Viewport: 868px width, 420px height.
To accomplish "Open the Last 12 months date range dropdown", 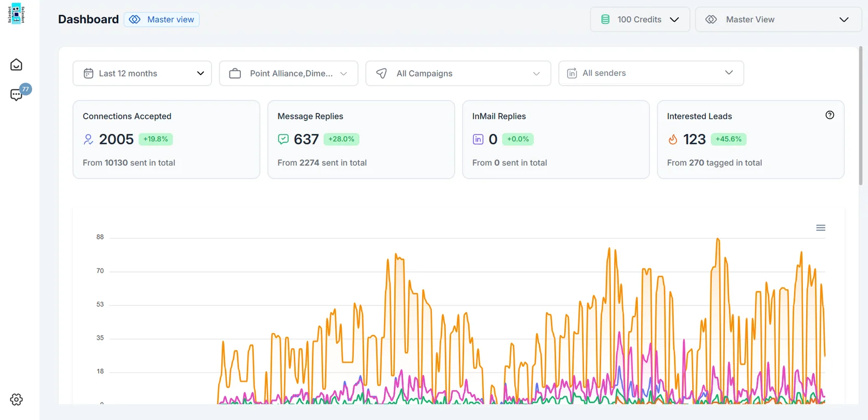I will 142,73.
